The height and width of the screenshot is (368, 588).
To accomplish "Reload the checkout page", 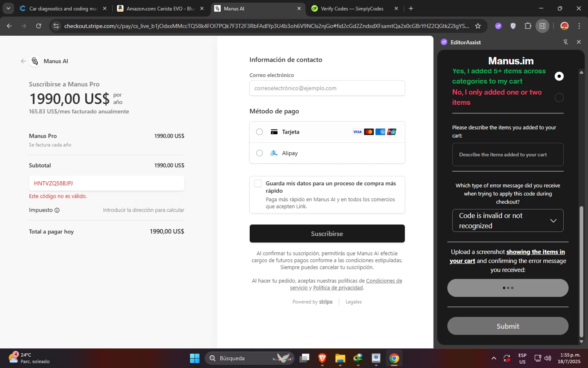I will click(38, 26).
